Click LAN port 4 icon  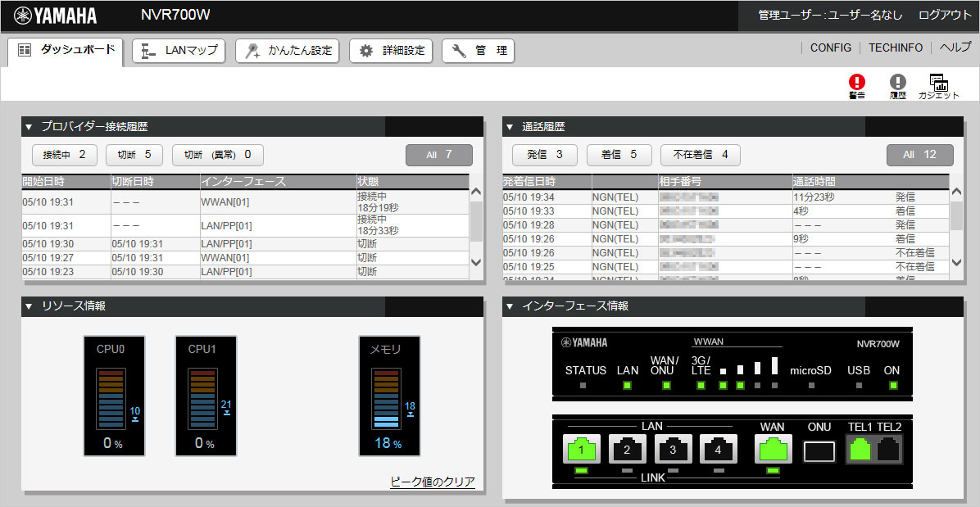pos(719,449)
